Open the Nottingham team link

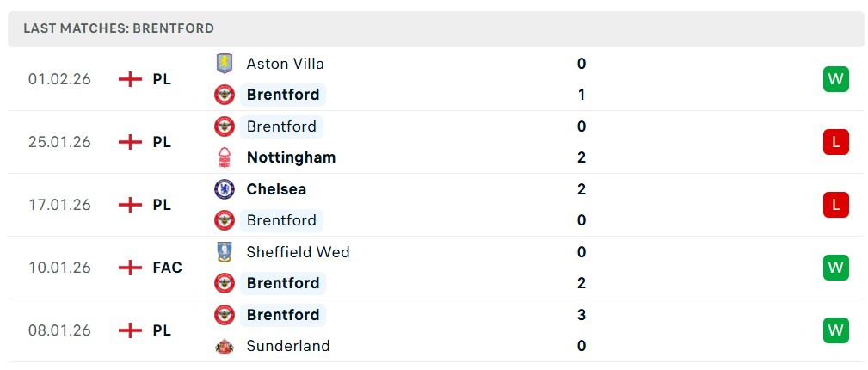(x=291, y=157)
